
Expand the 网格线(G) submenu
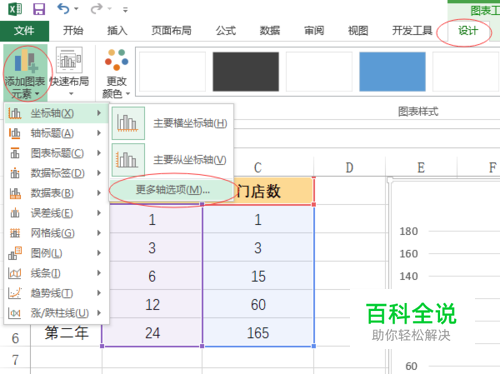[x=56, y=233]
